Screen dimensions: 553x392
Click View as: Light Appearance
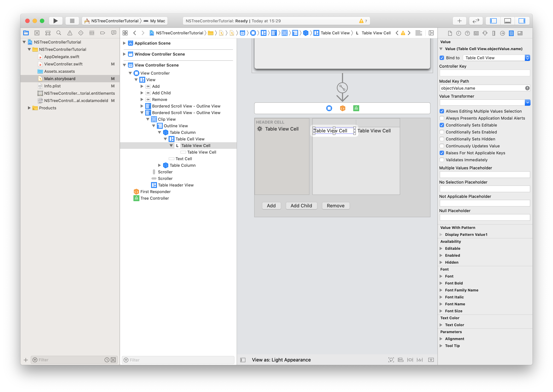point(281,360)
